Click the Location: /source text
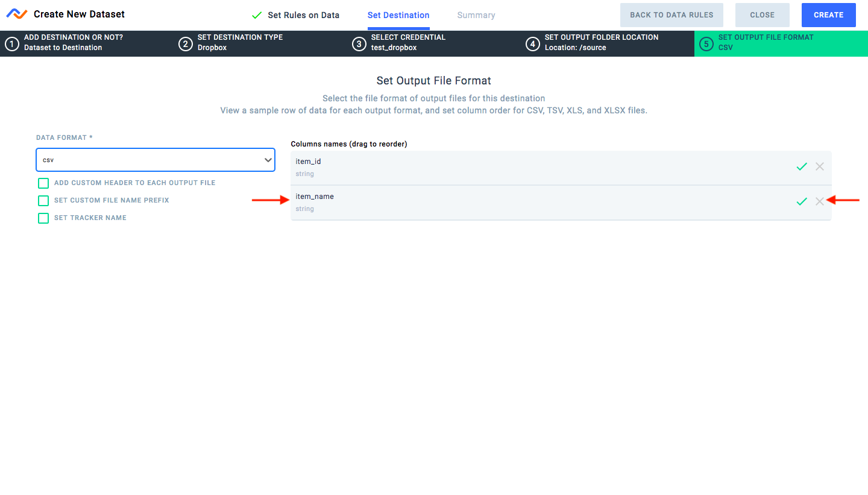This screenshot has height=495, width=868. point(576,48)
